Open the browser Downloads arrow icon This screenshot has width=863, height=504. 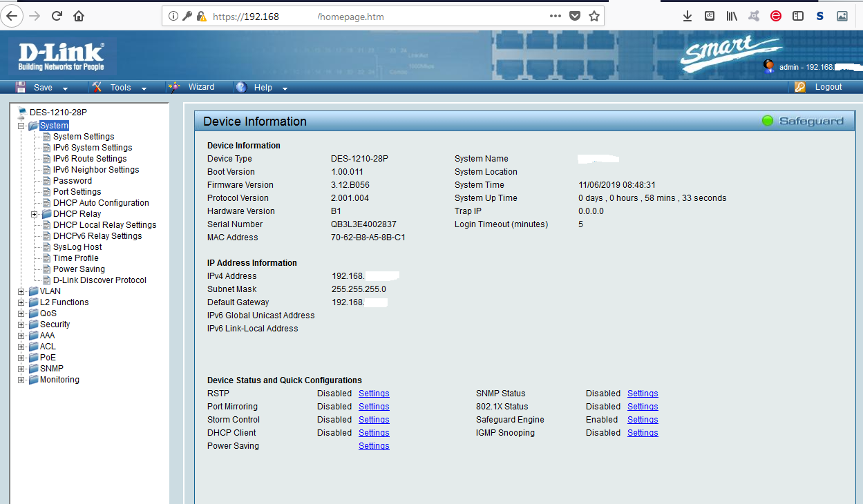[687, 16]
